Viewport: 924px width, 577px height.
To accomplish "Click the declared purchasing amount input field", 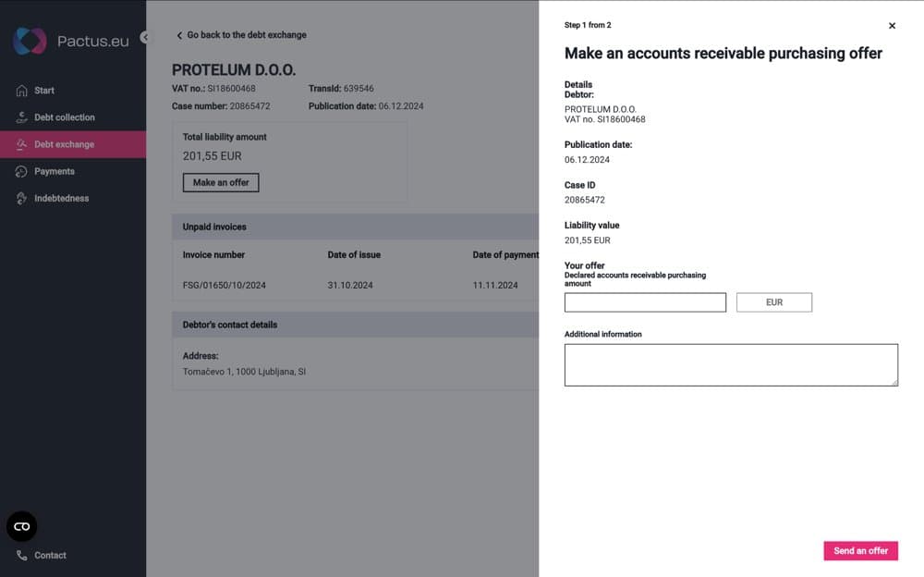I will point(644,301).
